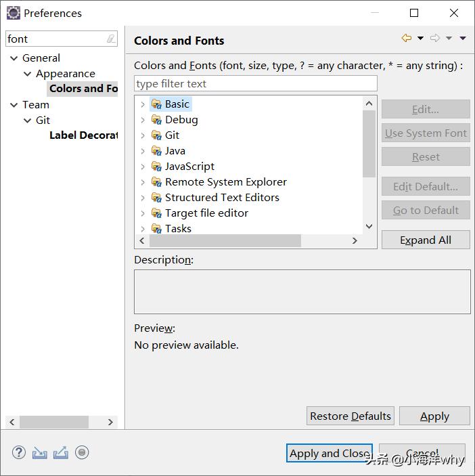
Task: Click the Oomph preference recorder icon
Action: pyautogui.click(x=82, y=452)
